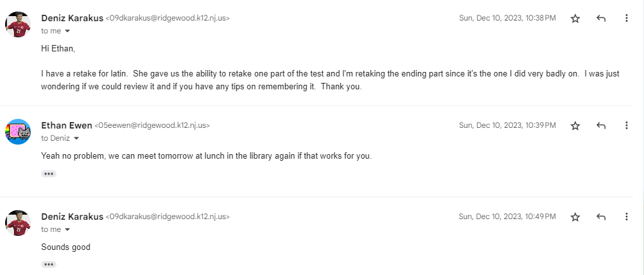Click Ethan Ewen's Nyan Cat avatar
Viewport: 644px width, 275px height.
[x=18, y=132]
